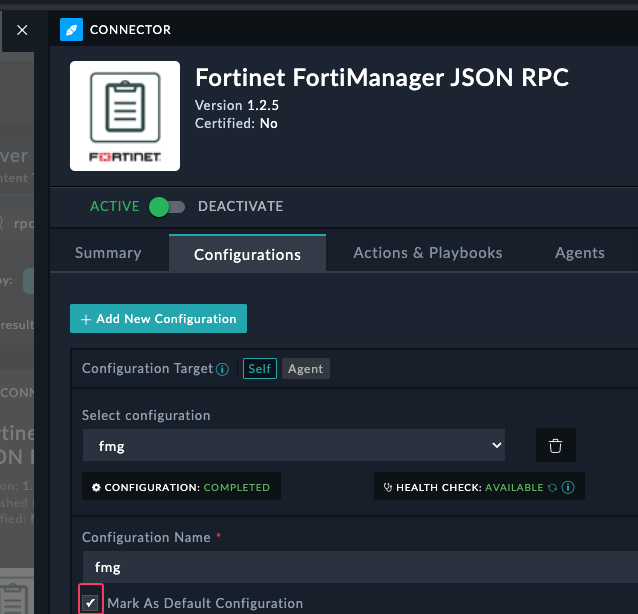Open the Agents tab
Screen dimensions: 638x614
(579, 253)
